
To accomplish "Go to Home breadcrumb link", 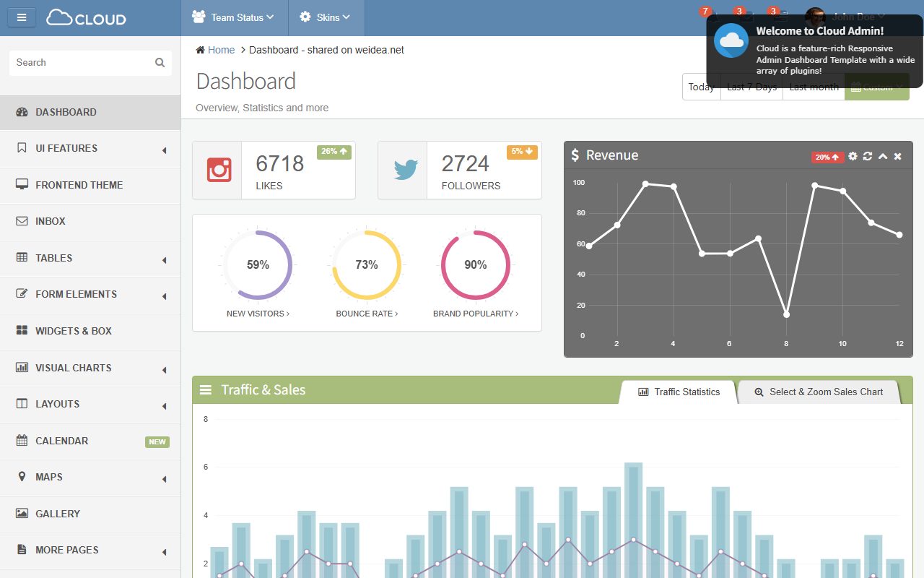I will coord(221,50).
